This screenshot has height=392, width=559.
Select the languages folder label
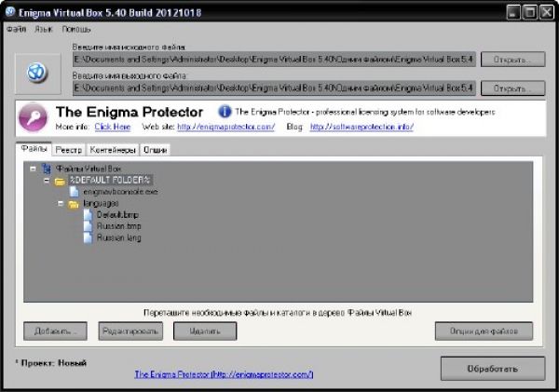click(101, 203)
